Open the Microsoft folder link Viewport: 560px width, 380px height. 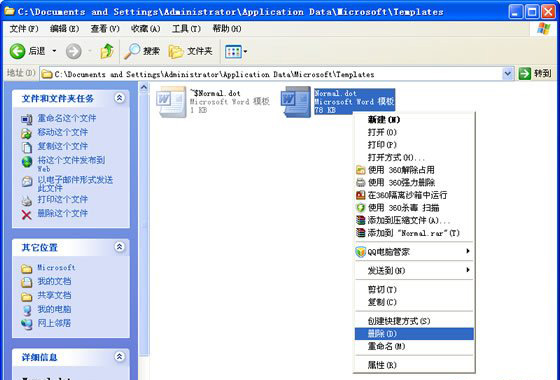[x=56, y=268]
